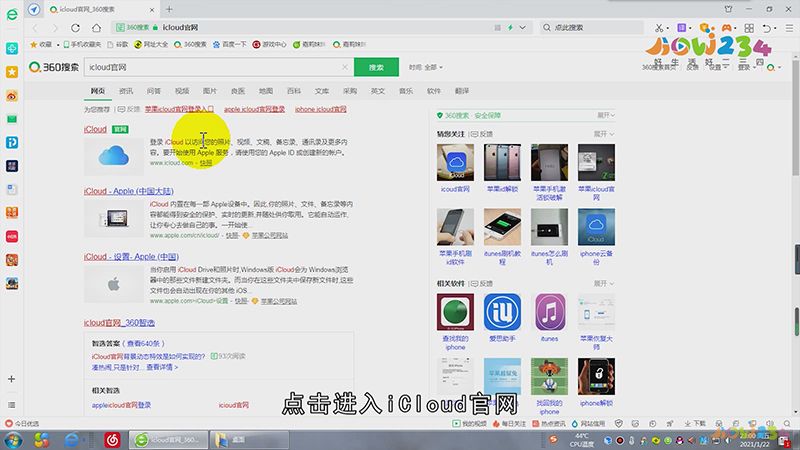Open the 设置 settings dropdown on the page
Image resolution: width=800 pixels, height=450 pixels.
click(x=718, y=67)
